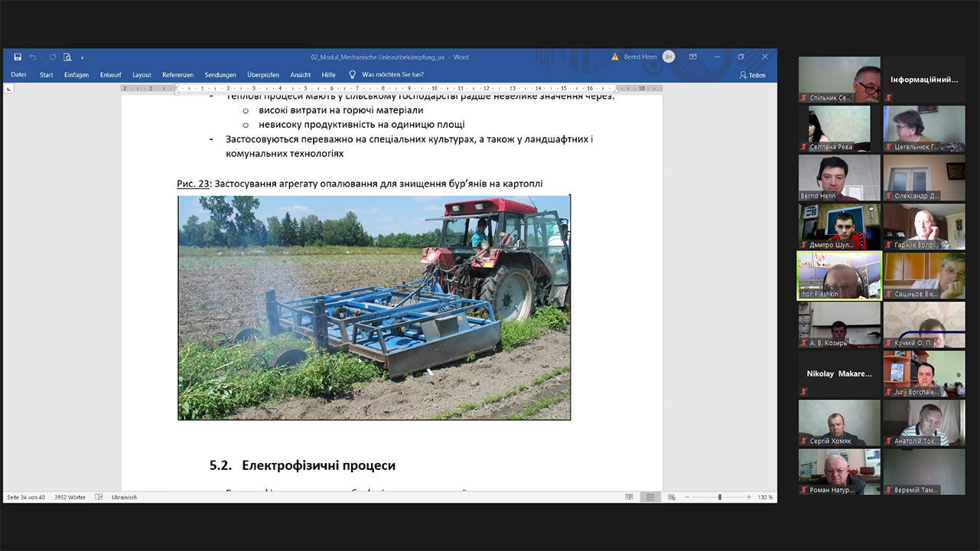Screen dimensions: 980x551
Task: Click the '5.2. Електрофізичні процеси' heading
Action: (x=302, y=465)
